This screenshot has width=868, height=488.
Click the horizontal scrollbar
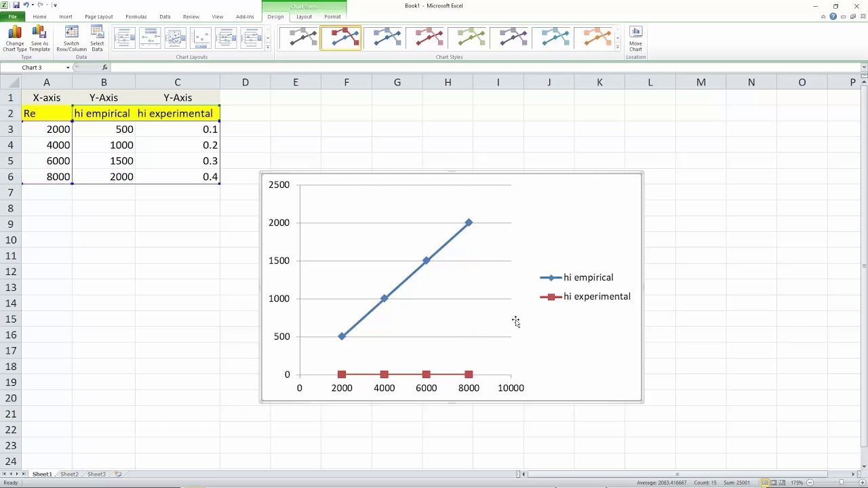click(678, 474)
